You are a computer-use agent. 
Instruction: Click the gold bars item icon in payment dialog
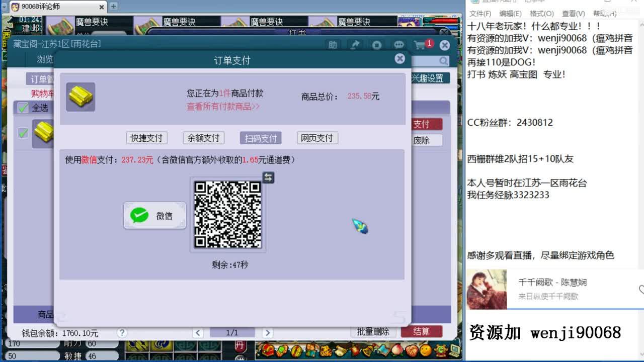click(x=80, y=97)
